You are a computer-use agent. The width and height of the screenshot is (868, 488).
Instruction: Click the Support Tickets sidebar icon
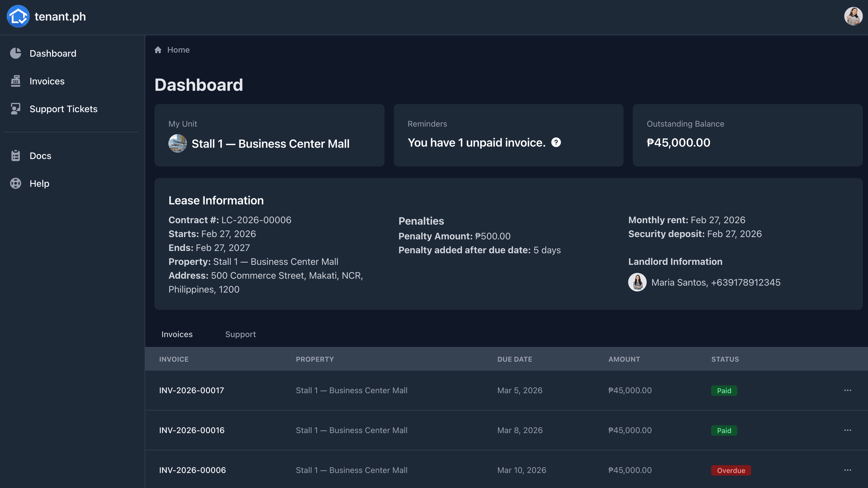[x=16, y=109]
